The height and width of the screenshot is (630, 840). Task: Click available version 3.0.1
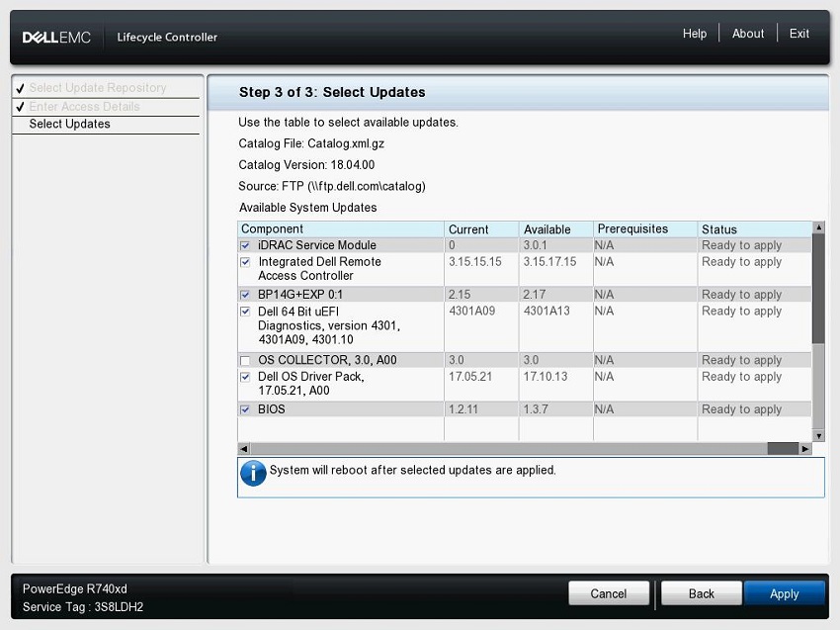click(536, 245)
